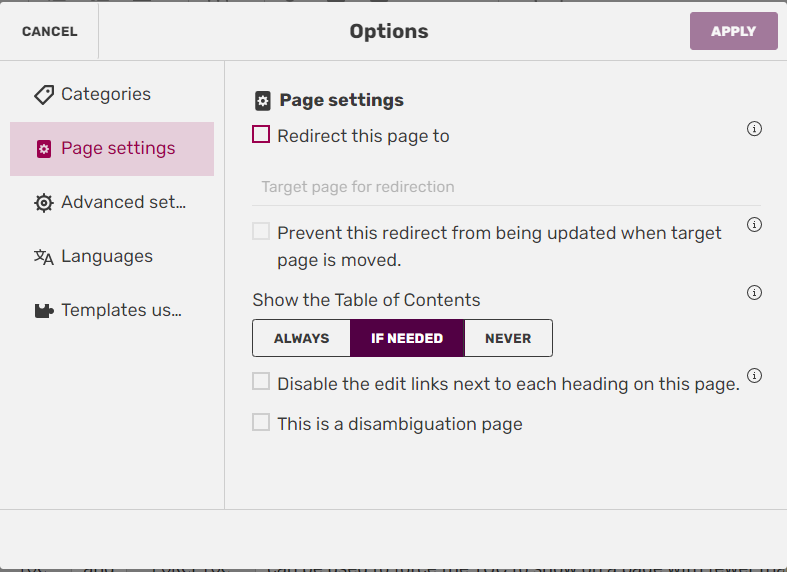Open the Categories tab
The image size is (787, 572).
coord(106,95)
